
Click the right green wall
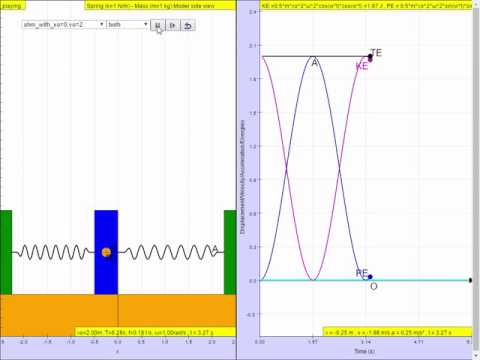click(230, 252)
